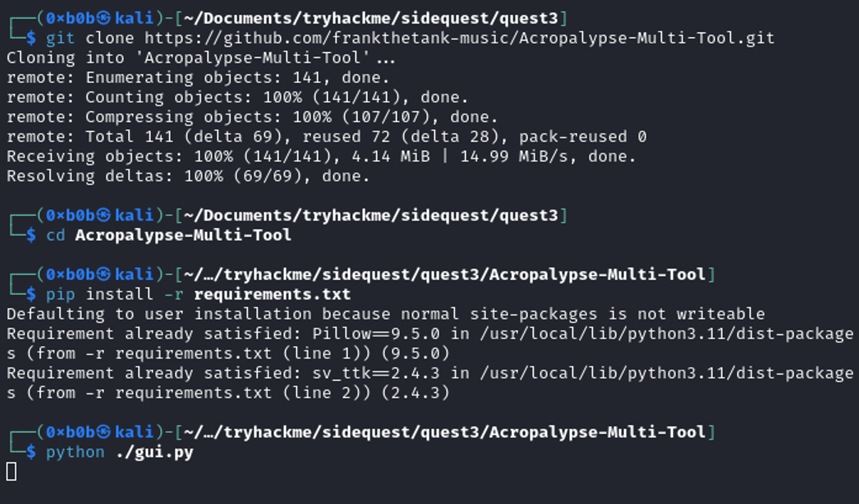Click the 'cd' command word
Screen dimensions: 859x504
[x=55, y=235]
